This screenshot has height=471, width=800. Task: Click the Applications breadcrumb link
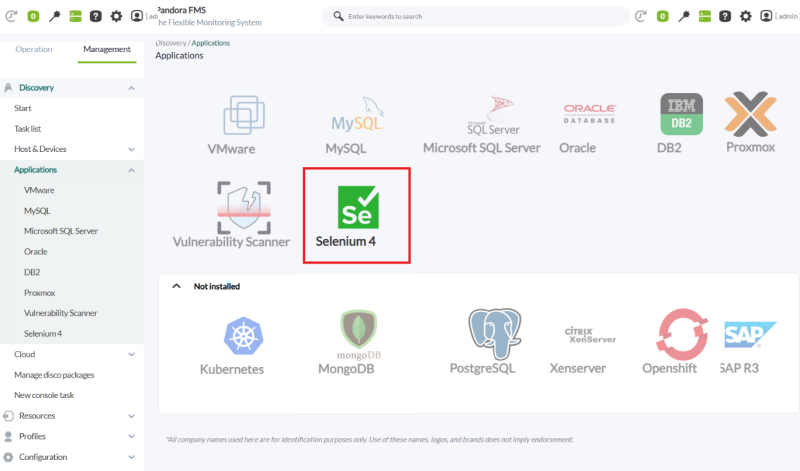click(211, 43)
